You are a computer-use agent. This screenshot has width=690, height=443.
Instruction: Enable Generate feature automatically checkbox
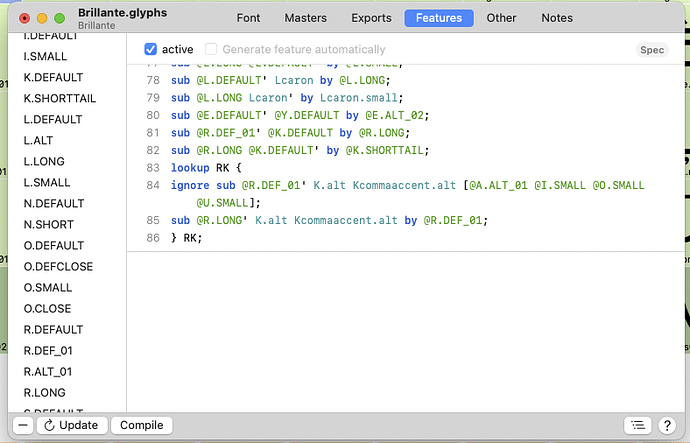(211, 49)
